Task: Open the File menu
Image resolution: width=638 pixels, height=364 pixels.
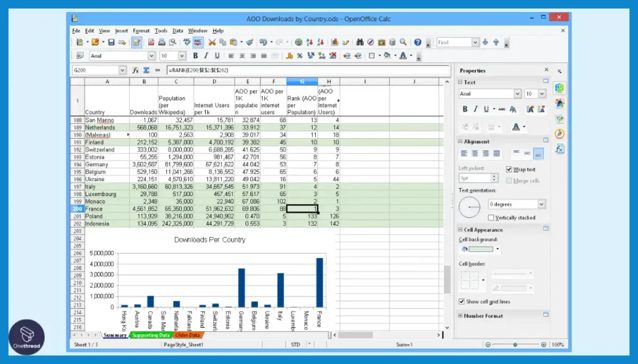Action: [x=76, y=31]
